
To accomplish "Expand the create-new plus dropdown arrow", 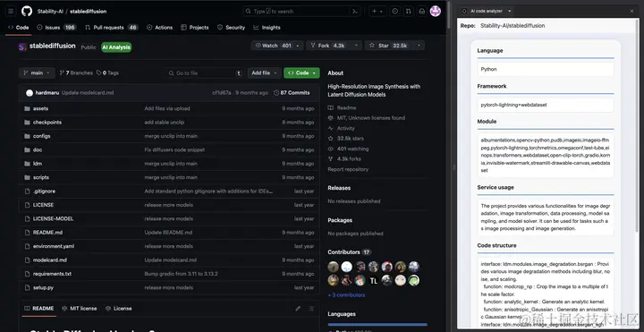I will pyautogui.click(x=382, y=11).
